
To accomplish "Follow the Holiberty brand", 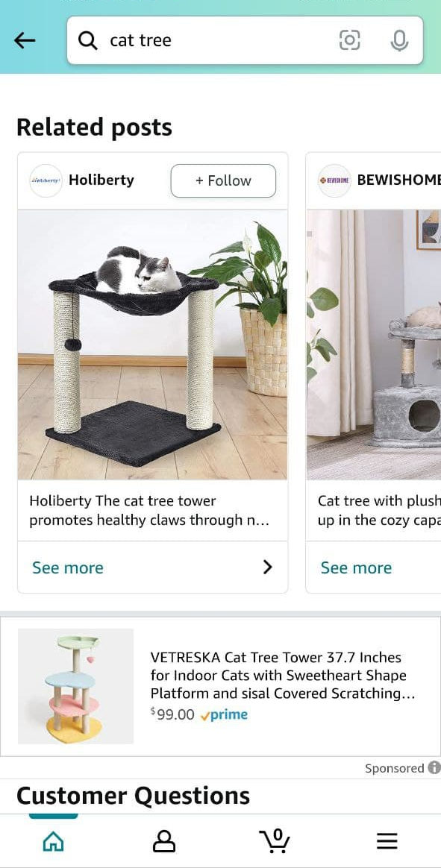I will click(223, 180).
